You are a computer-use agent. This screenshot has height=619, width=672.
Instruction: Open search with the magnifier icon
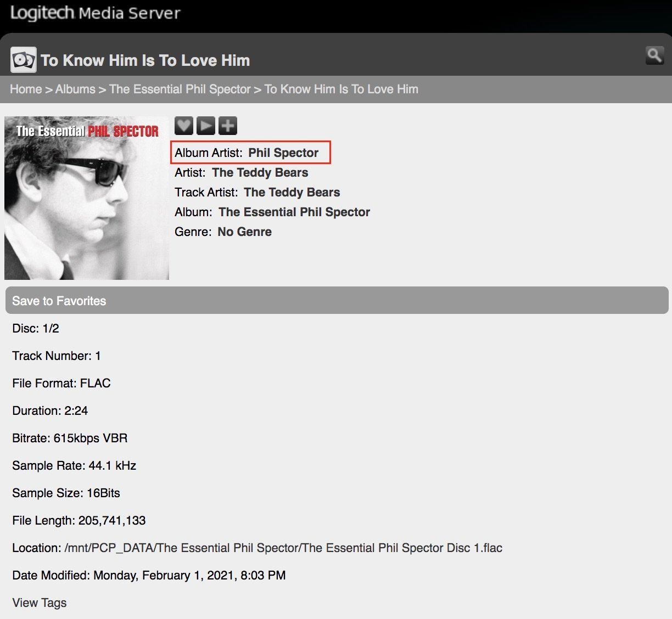[654, 55]
